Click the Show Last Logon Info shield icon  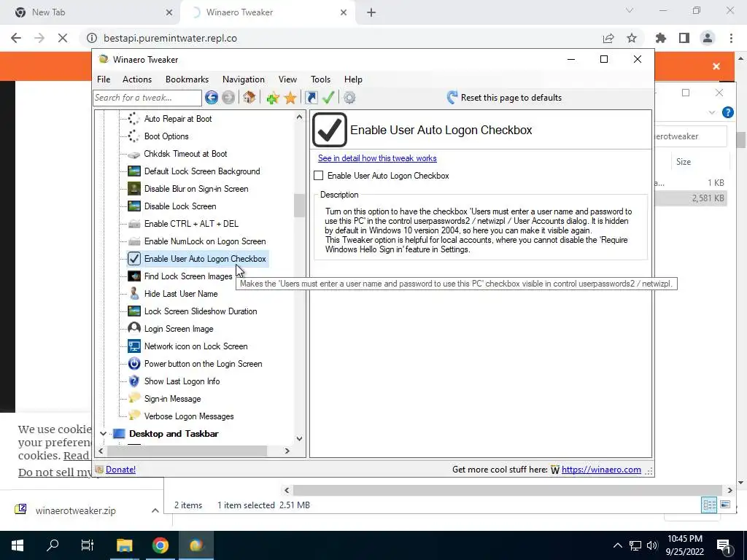[134, 381]
